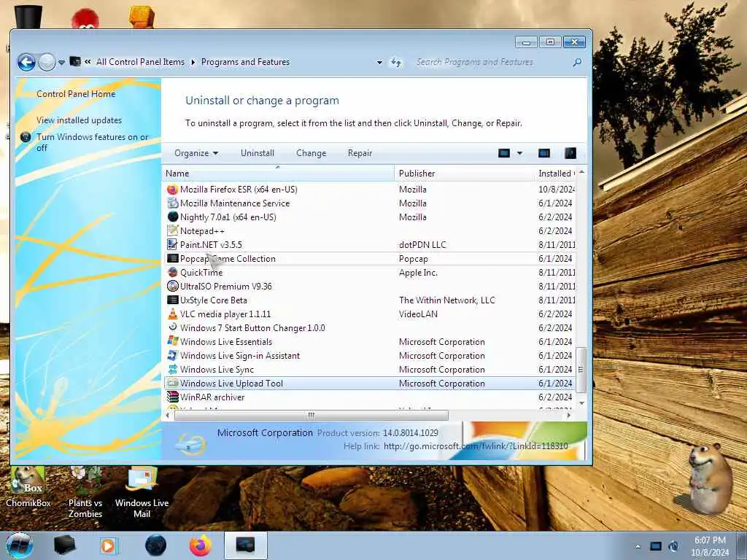Open Turn Windows features on or off
Image resolution: width=747 pixels, height=560 pixels.
click(x=93, y=142)
